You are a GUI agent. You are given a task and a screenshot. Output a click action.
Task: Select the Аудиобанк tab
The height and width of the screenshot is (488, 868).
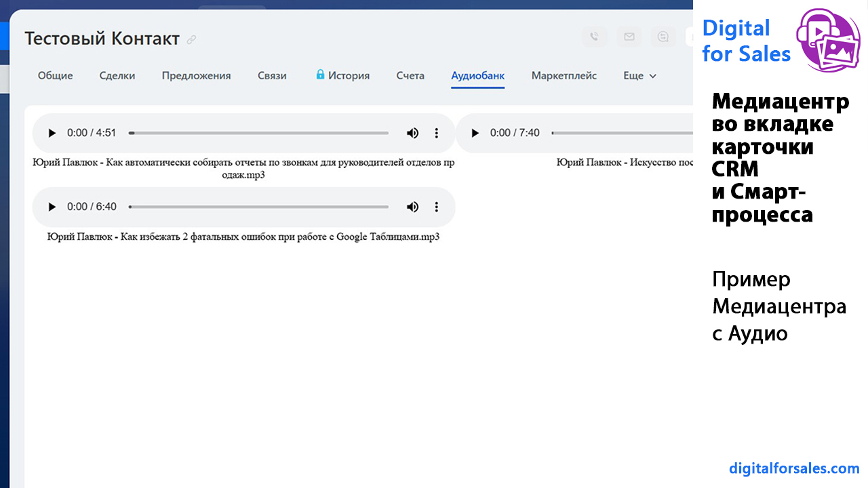(478, 76)
